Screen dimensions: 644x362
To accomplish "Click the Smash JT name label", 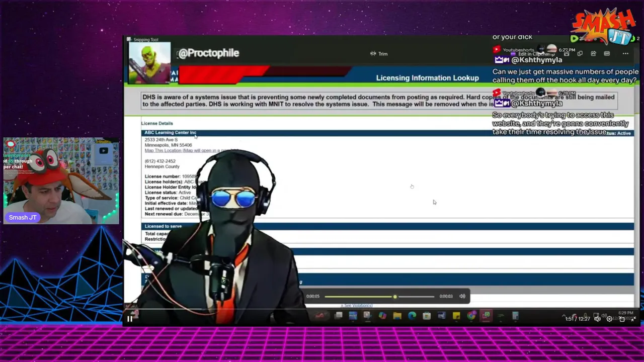I will (22, 217).
